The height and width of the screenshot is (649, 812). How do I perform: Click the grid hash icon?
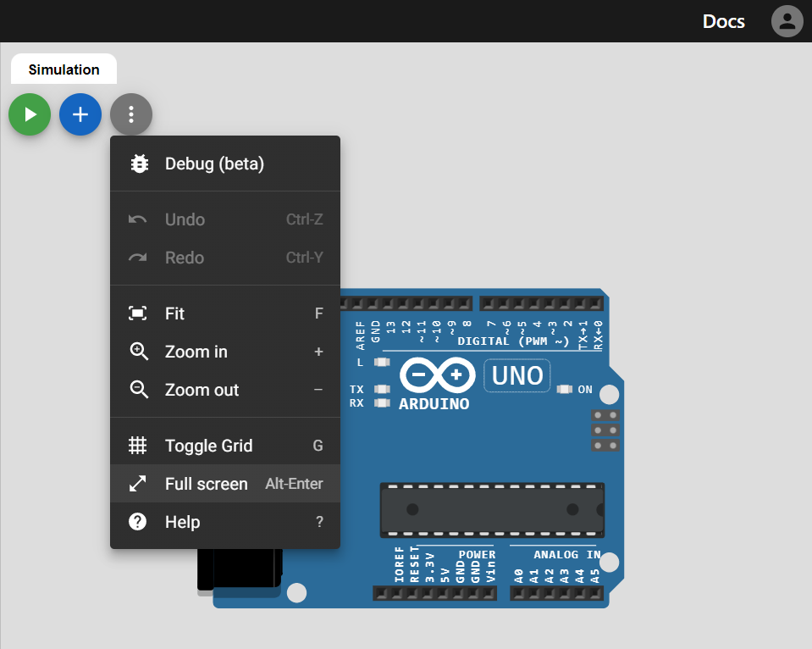pyautogui.click(x=138, y=446)
